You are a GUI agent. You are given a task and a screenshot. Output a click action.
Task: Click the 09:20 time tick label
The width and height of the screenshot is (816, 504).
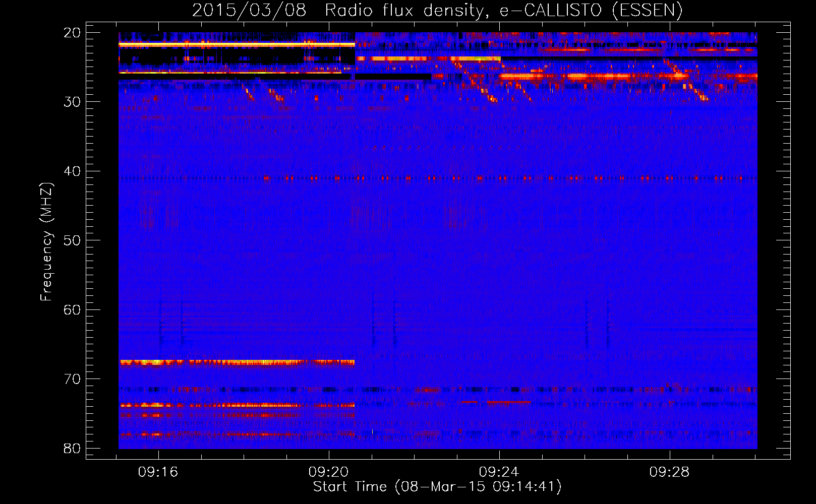pos(329,472)
